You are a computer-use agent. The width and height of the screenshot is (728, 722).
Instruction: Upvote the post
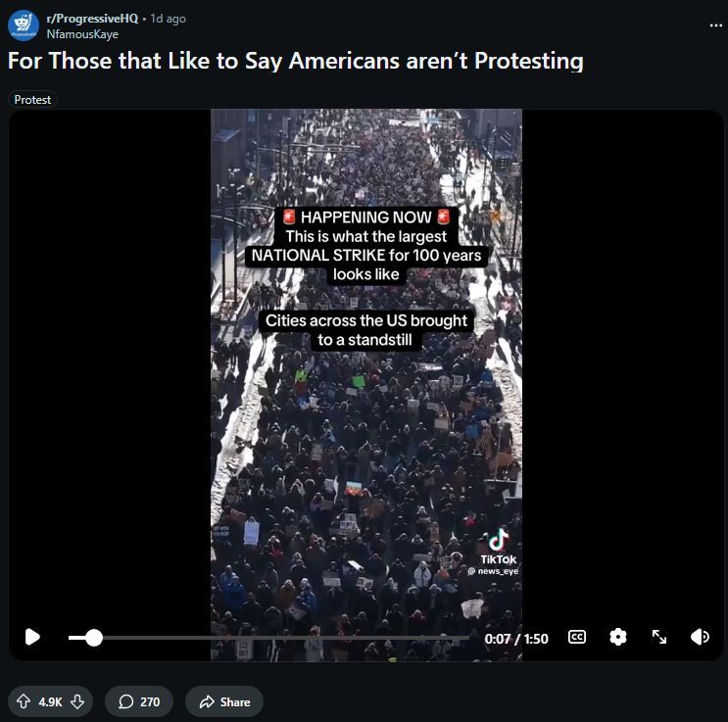pos(24,701)
